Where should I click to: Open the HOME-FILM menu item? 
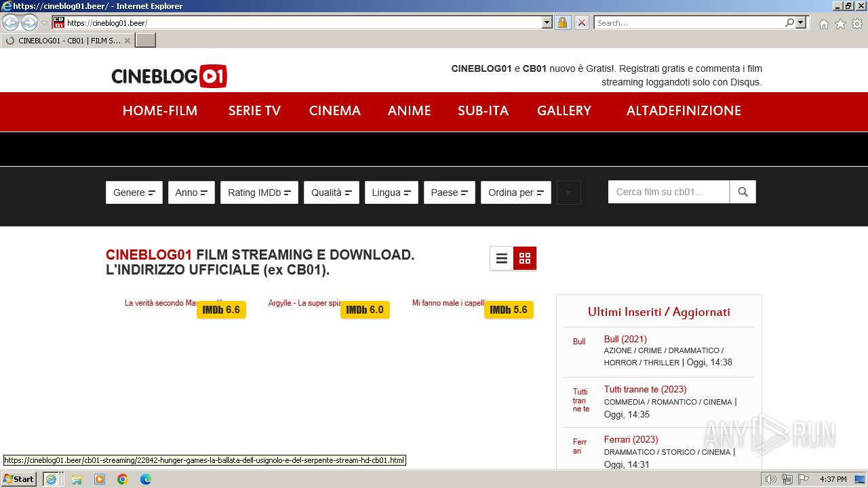tap(160, 110)
